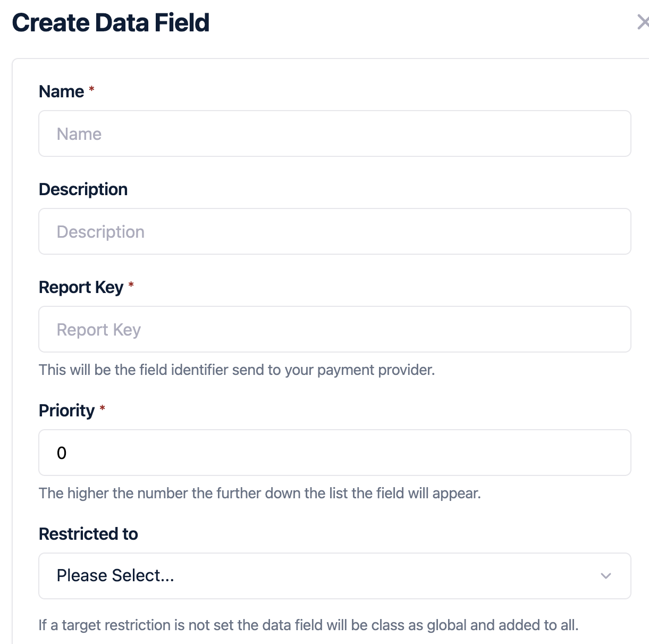Image resolution: width=649 pixels, height=644 pixels.
Task: Focus the Description text box
Action: (x=334, y=231)
